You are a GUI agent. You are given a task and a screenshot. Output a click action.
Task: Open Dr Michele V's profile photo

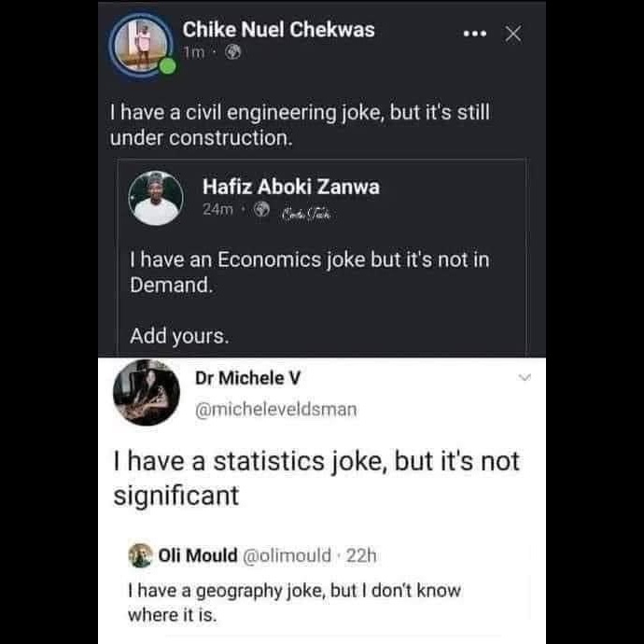146,392
